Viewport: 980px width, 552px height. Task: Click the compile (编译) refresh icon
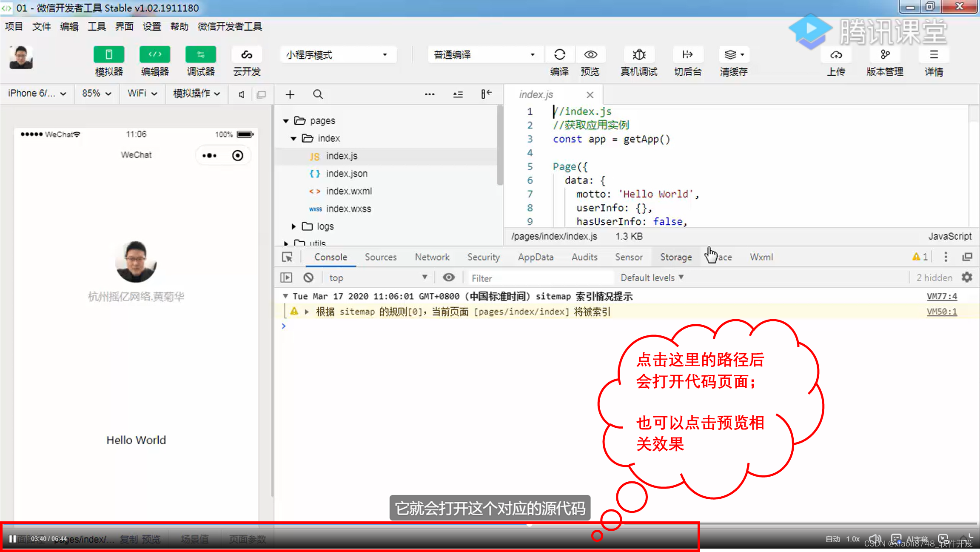559,54
